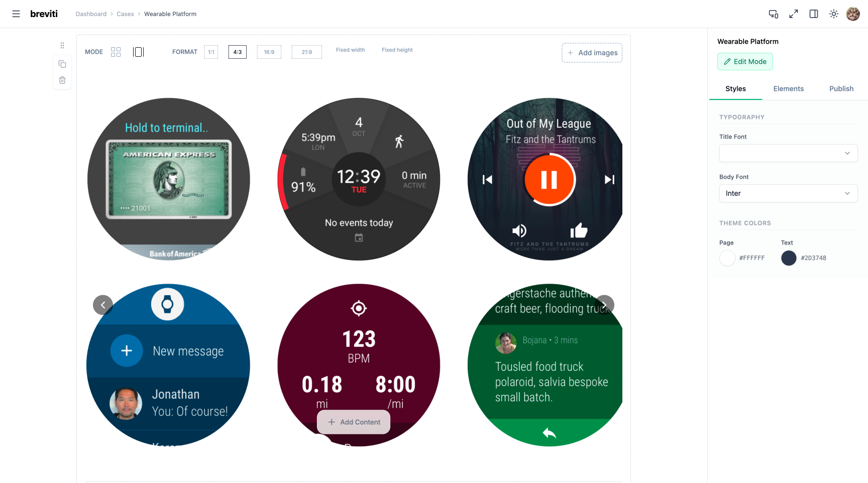Click the Wearable Platform breadcrumb
868x483 pixels.
click(170, 14)
